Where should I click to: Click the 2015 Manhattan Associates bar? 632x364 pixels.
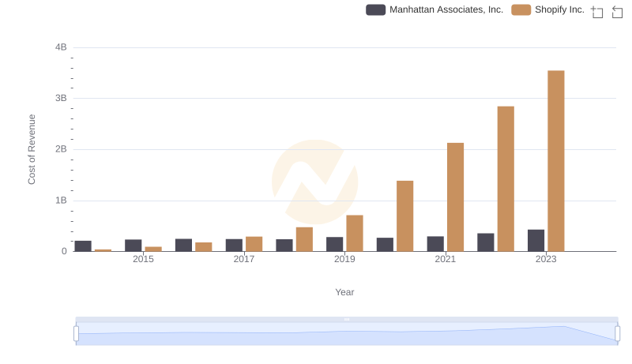pyautogui.click(x=133, y=246)
